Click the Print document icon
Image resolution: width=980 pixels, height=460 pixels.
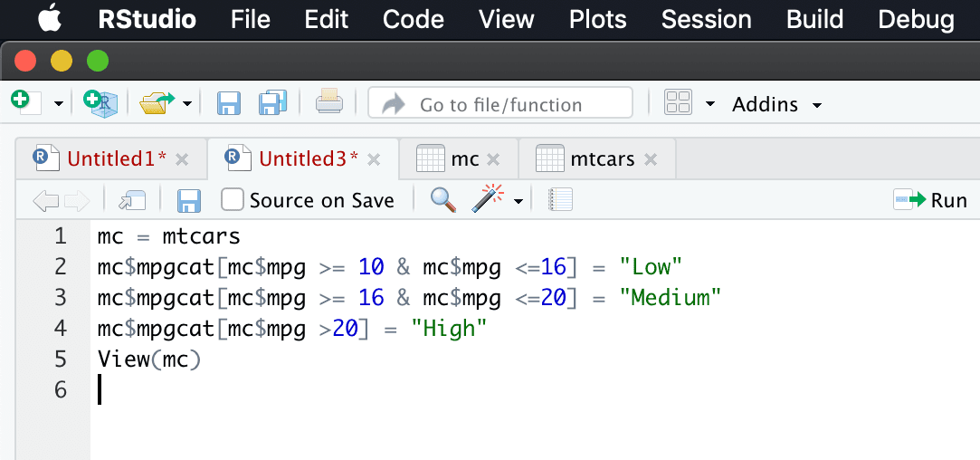(x=328, y=102)
